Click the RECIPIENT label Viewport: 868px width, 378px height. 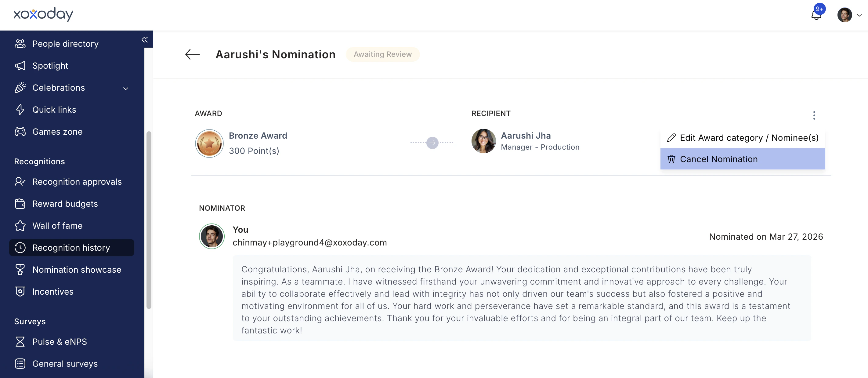[490, 113]
